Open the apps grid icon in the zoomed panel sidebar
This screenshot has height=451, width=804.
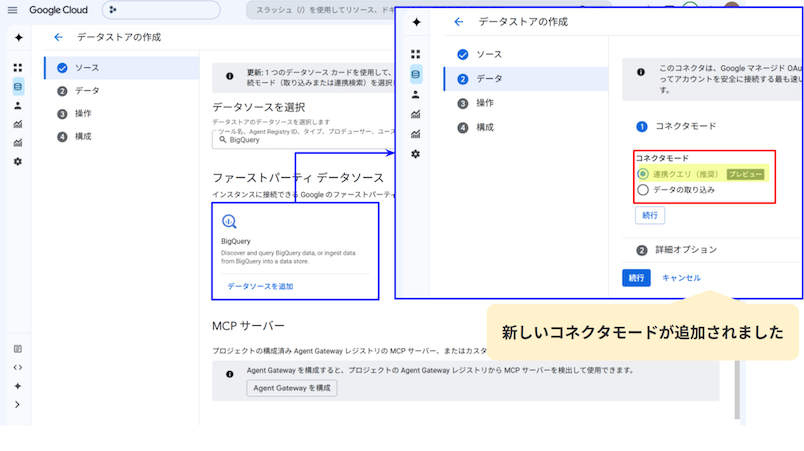point(416,54)
